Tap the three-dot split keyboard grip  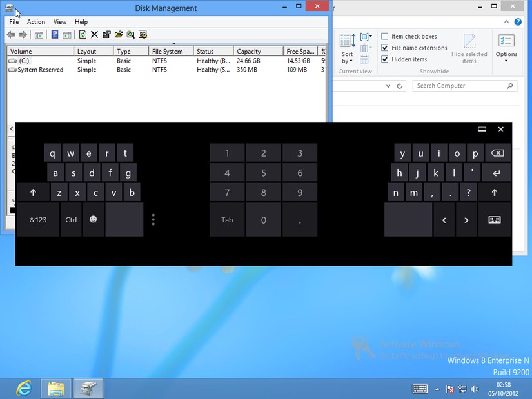click(153, 220)
